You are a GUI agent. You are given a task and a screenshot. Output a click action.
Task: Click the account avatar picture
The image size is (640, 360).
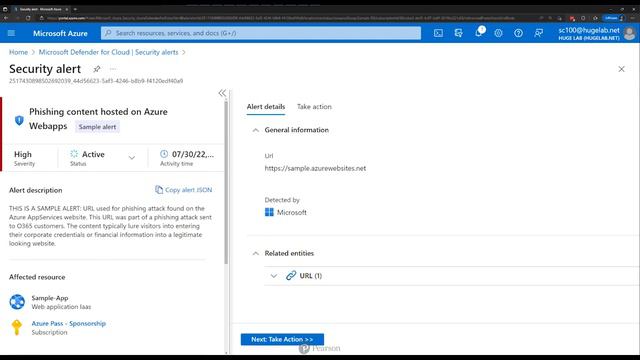pyautogui.click(x=629, y=33)
